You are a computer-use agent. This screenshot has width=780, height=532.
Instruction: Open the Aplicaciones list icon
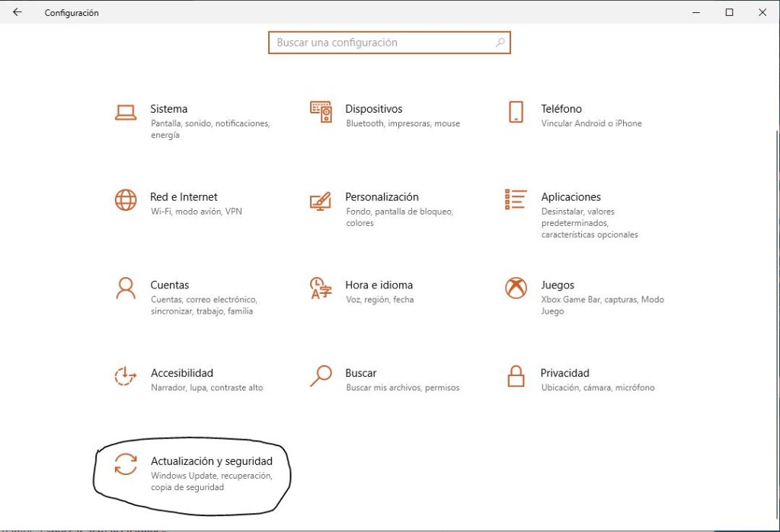point(516,199)
